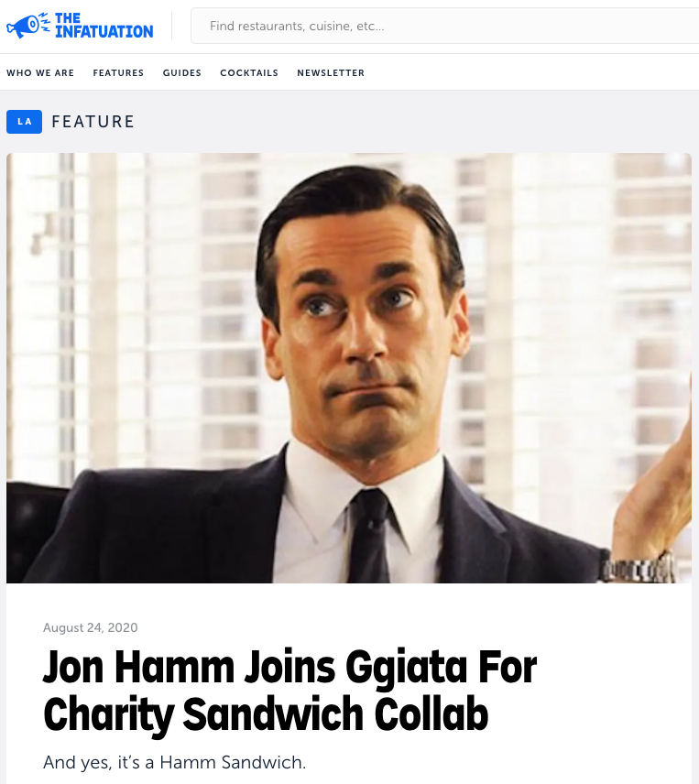The width and height of the screenshot is (699, 784).
Task: Click the wristwatch in the photo
Action: tap(639, 568)
